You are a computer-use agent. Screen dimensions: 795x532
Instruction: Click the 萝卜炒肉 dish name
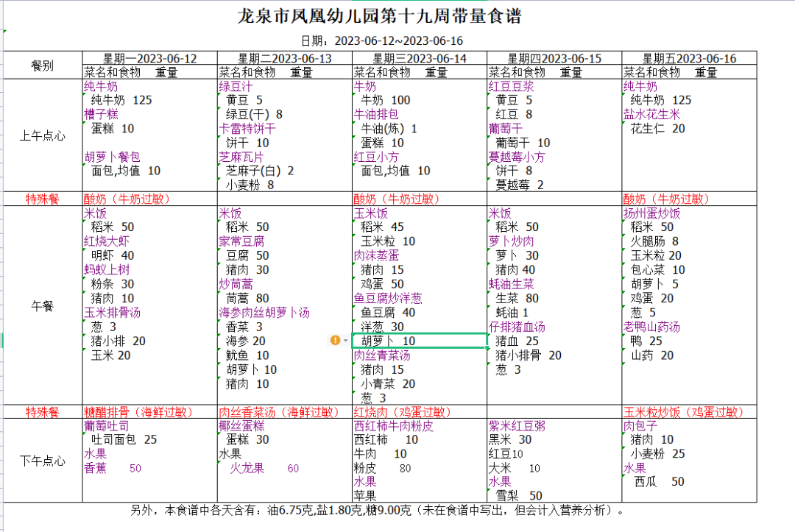(511, 241)
